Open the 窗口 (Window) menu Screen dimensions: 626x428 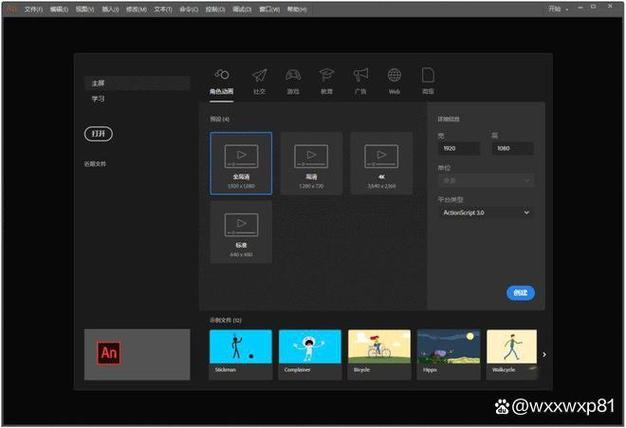pyautogui.click(x=269, y=9)
